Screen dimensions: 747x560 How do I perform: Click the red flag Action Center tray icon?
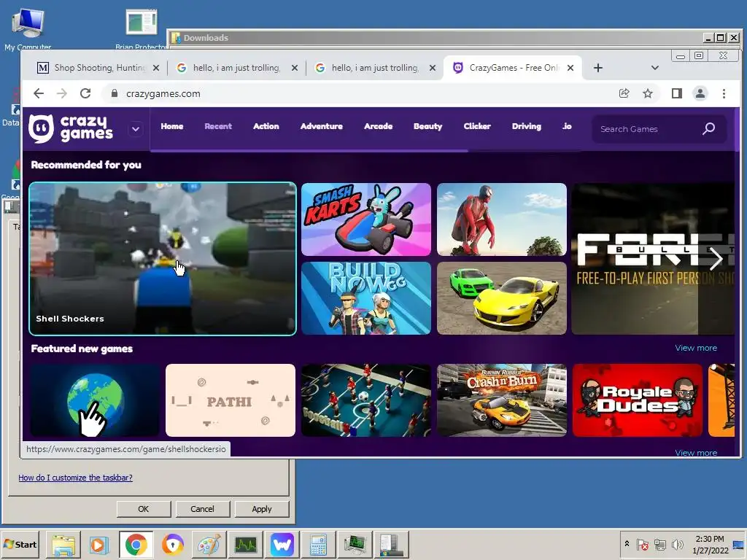pos(642,544)
